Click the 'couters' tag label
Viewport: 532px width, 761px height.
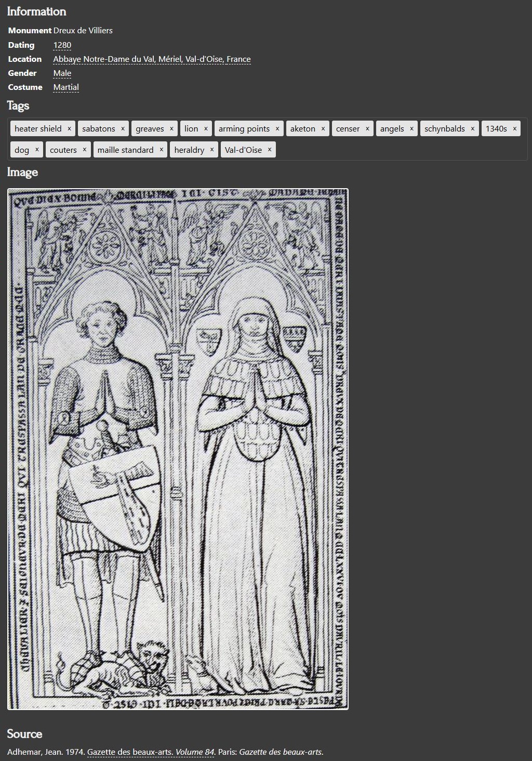(63, 150)
